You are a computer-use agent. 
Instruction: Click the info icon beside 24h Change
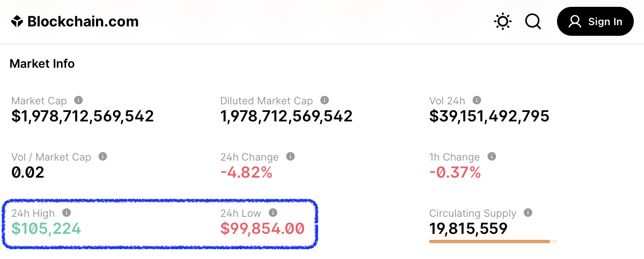click(290, 156)
